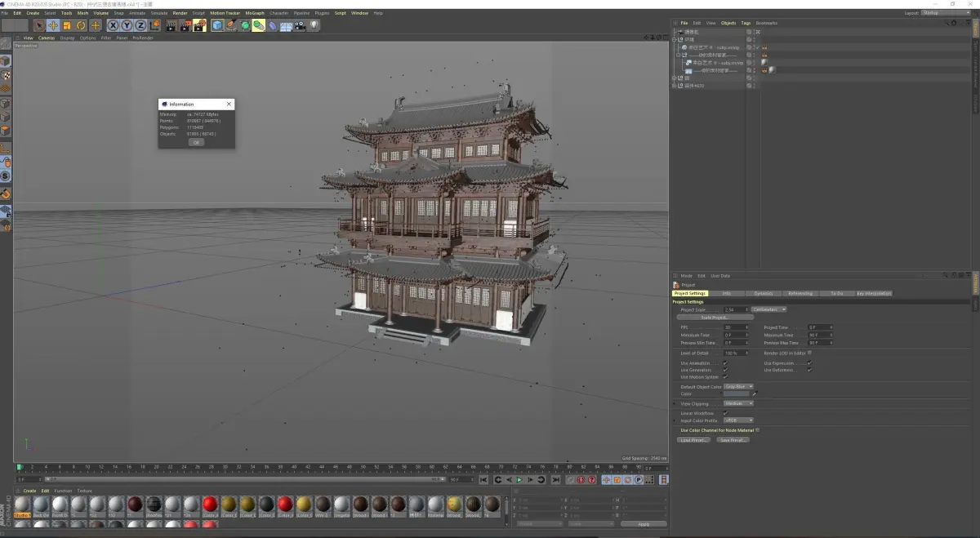The width and height of the screenshot is (980, 538).
Task: Select the Live Selection arrow tool
Action: click(38, 25)
